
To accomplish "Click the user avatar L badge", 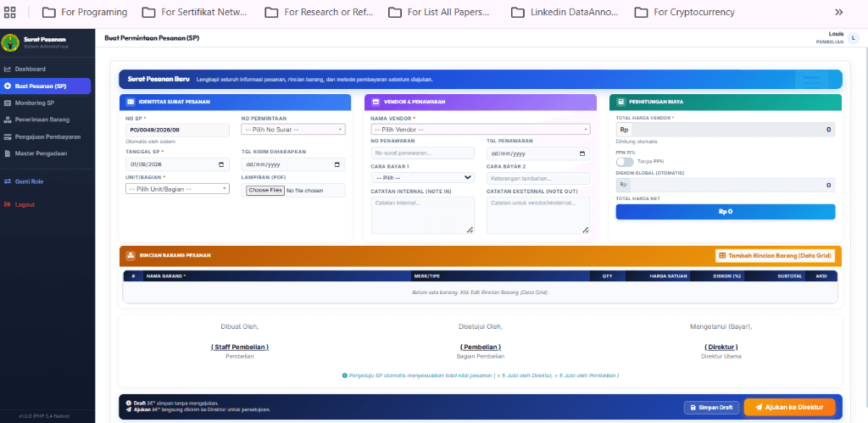I will (x=853, y=37).
